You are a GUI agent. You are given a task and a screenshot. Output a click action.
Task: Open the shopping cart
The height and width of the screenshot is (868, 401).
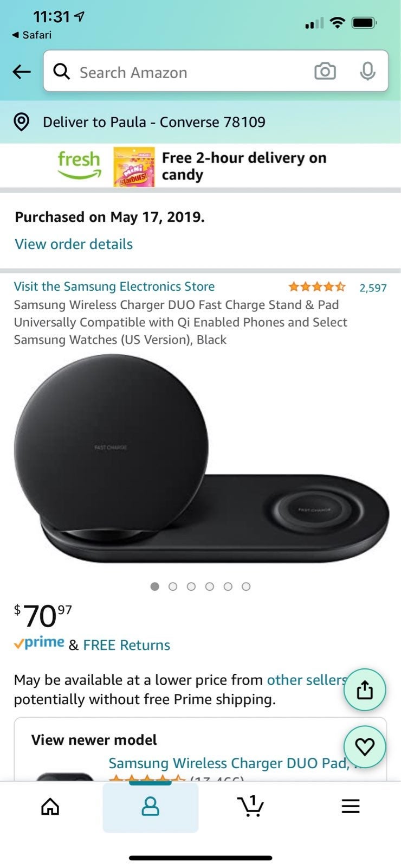pos(250,806)
